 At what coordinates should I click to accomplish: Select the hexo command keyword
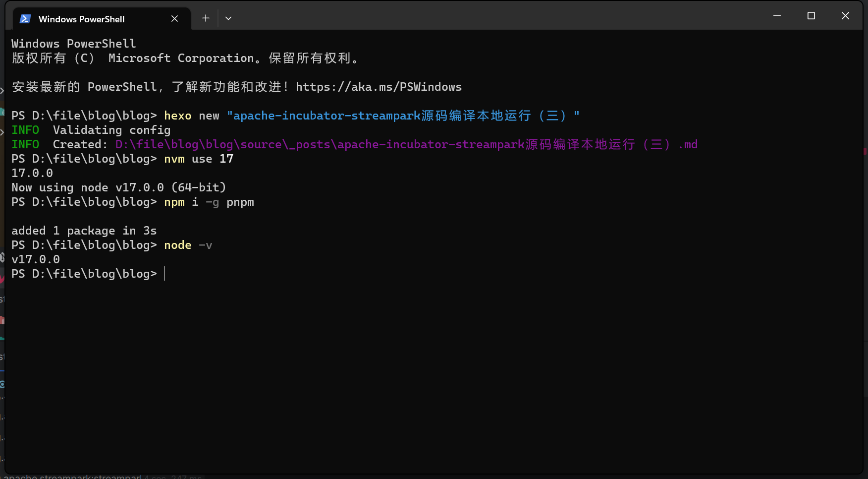[x=177, y=116]
